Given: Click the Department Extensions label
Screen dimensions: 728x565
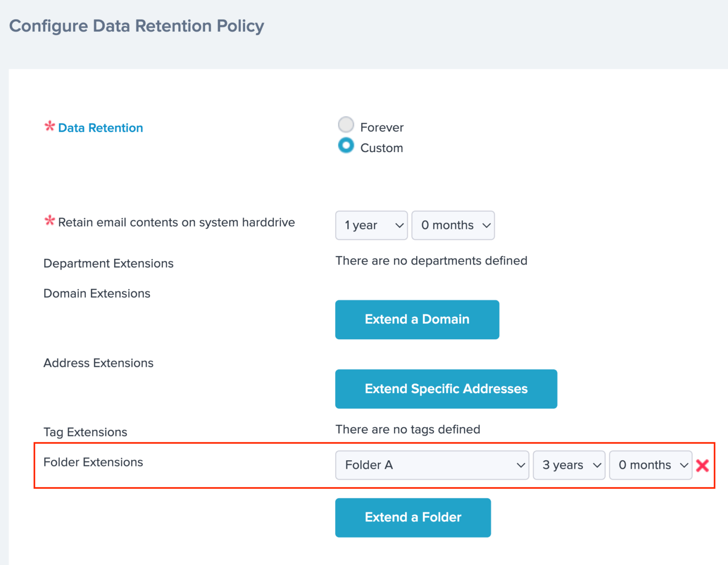Looking at the screenshot, I should click(x=109, y=264).
